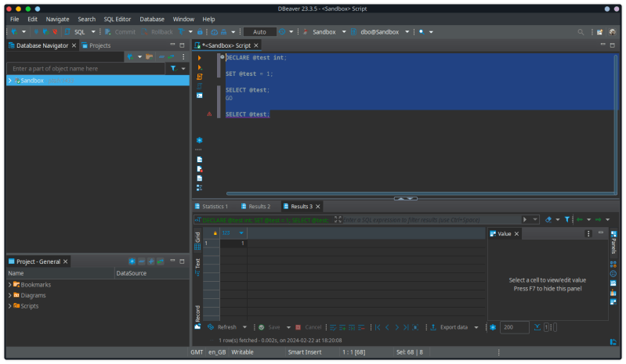
Task: Click the blue gear icon in the editor's left sidebar
Action: (200, 140)
